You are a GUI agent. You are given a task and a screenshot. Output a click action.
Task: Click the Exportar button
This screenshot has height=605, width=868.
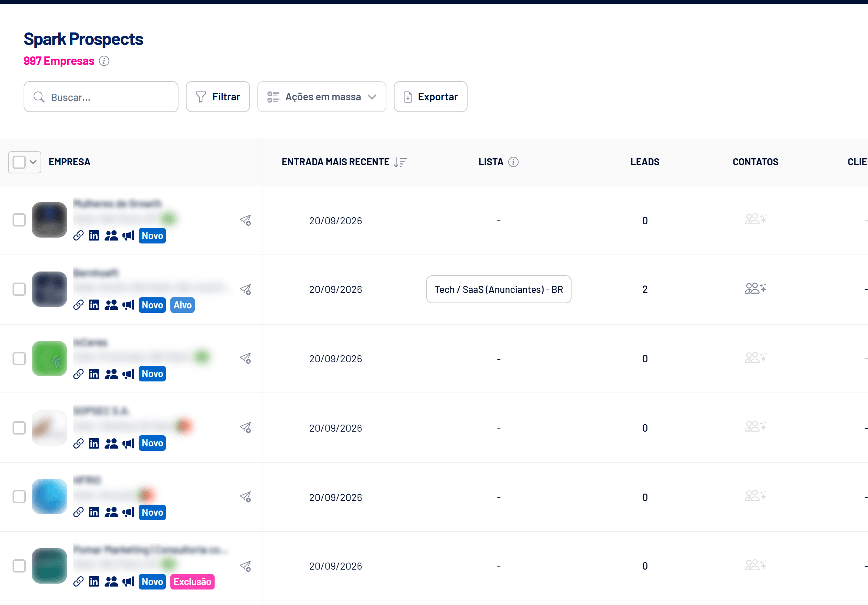(x=430, y=97)
